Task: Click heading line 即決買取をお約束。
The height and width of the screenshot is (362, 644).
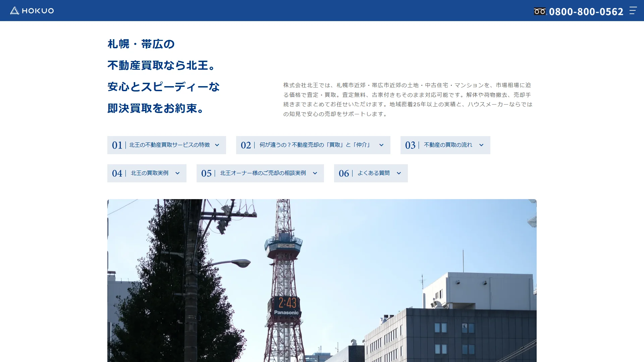Action: tap(156, 108)
